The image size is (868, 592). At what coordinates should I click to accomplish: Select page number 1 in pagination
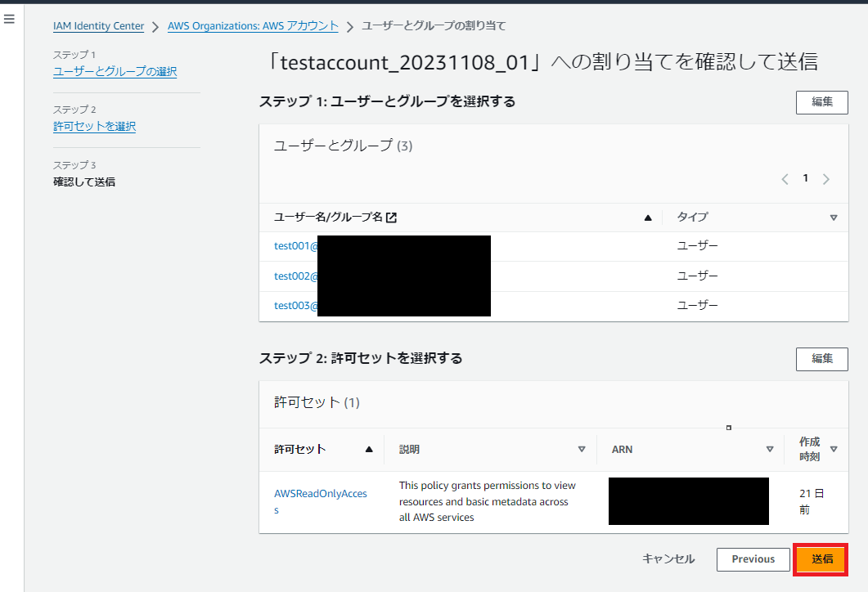click(806, 178)
